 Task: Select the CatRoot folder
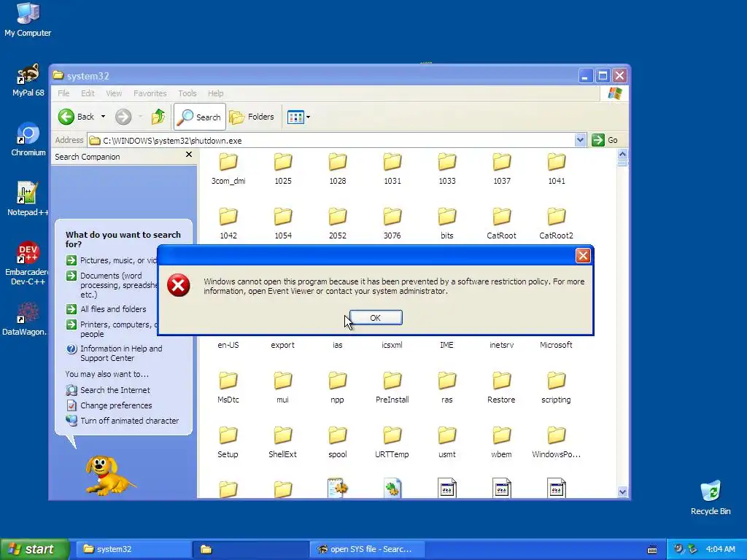coord(502,224)
